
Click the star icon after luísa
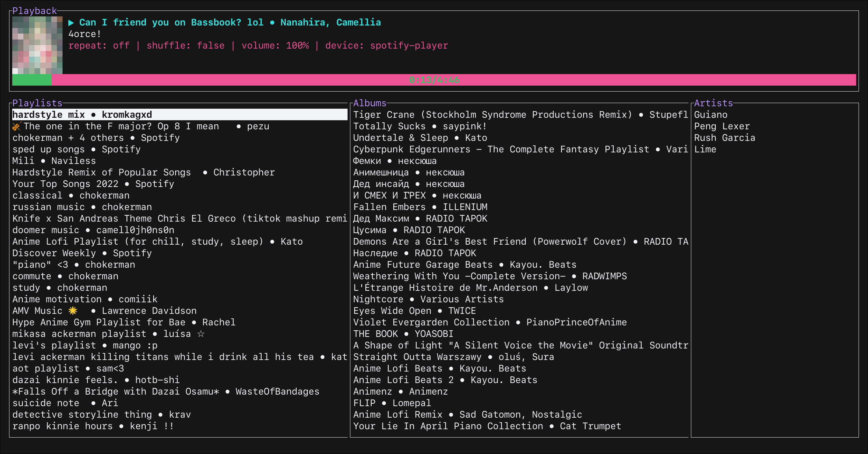click(201, 334)
